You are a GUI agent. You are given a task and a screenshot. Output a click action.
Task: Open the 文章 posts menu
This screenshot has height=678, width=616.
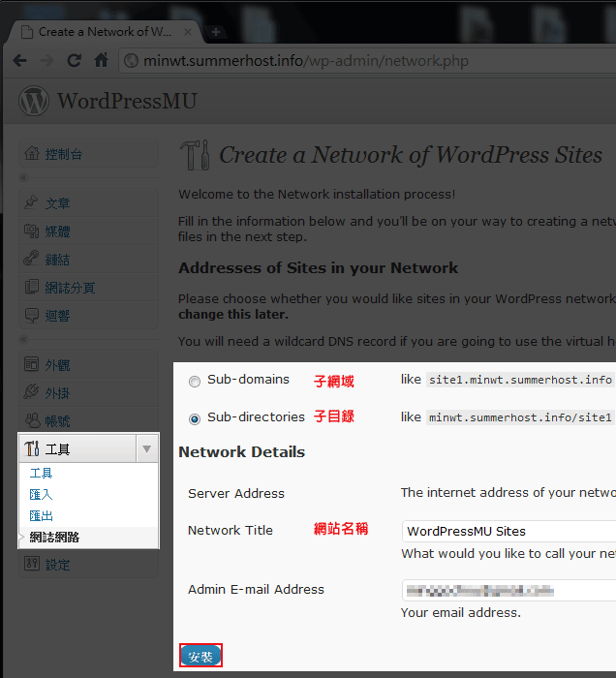(88, 202)
